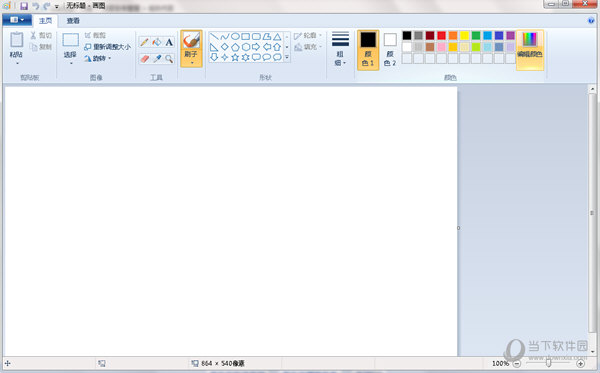
Task: Choose the Oval shape
Action: coord(235,37)
